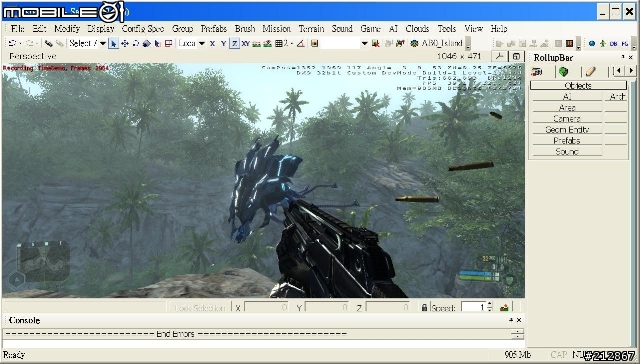
Task: Click the Unlink Object icon
Action: pos(60,43)
